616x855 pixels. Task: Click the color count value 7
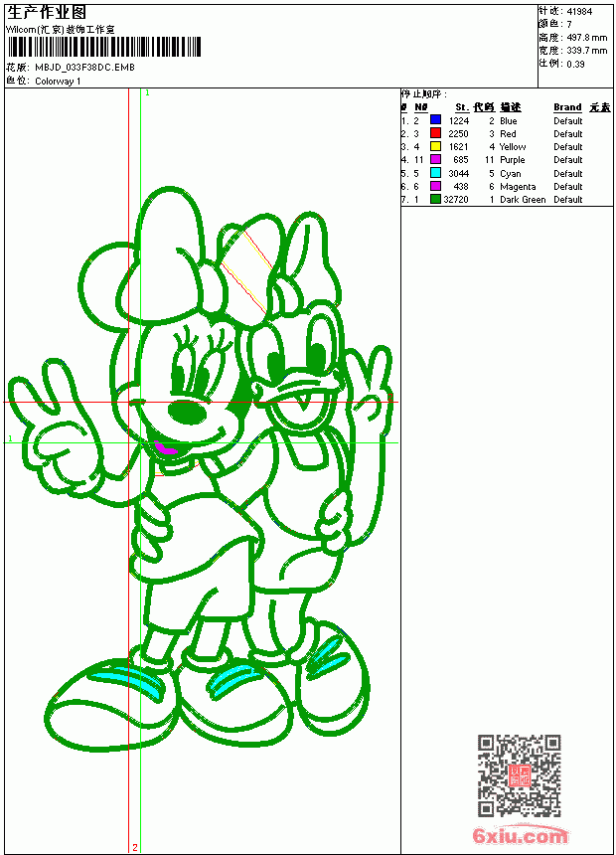[569, 25]
